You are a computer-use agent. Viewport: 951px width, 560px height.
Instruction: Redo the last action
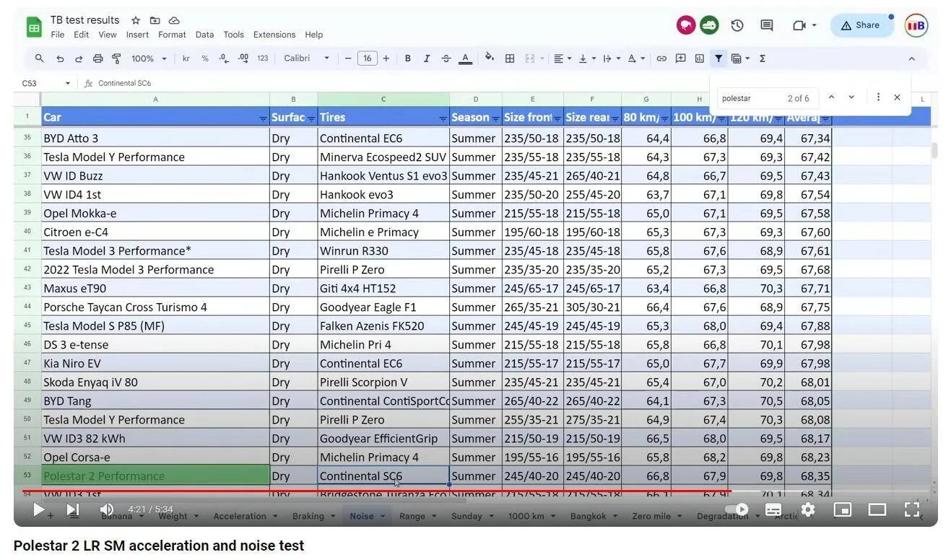tap(79, 58)
